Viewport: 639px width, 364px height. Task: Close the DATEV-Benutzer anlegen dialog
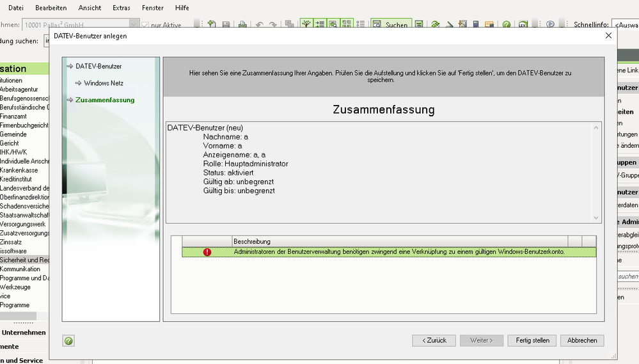coord(608,36)
